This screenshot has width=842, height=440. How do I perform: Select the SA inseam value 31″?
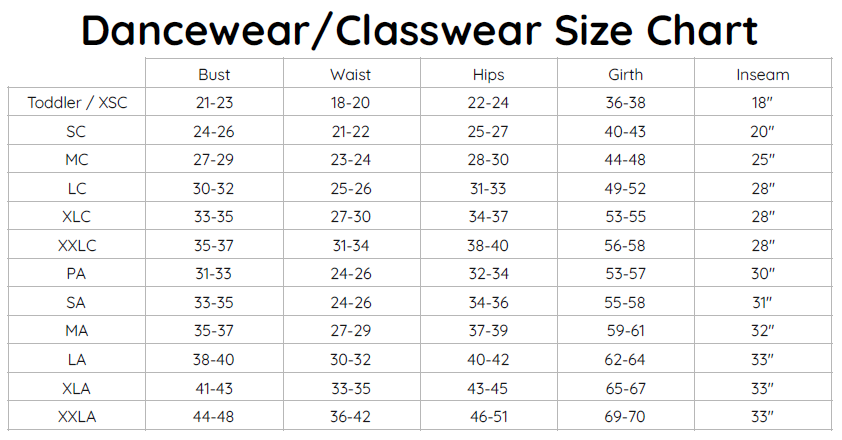pyautogui.click(x=764, y=301)
